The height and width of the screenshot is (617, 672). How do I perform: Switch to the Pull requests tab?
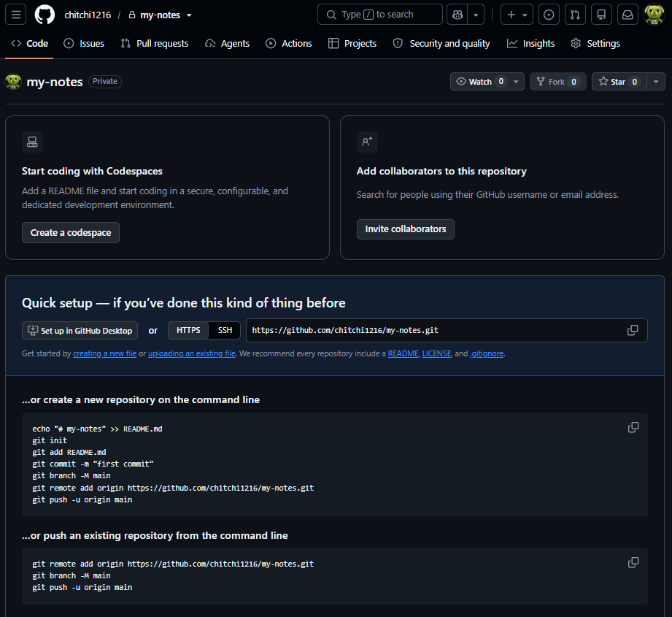155,43
